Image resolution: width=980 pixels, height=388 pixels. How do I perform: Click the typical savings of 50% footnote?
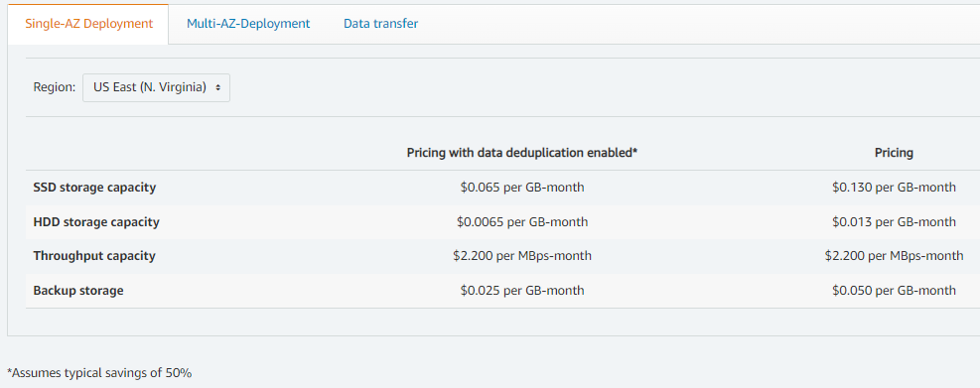pos(99,373)
